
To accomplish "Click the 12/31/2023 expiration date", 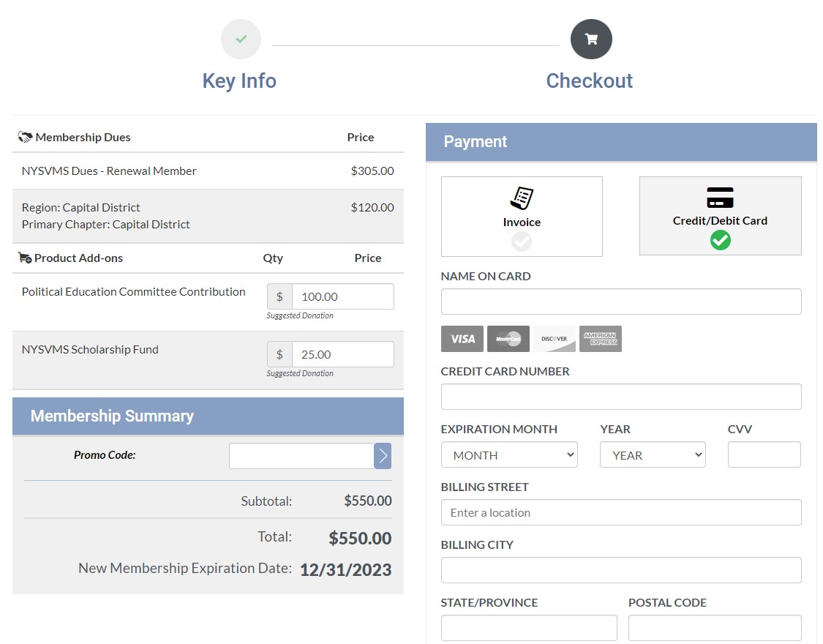I will pyautogui.click(x=345, y=569).
